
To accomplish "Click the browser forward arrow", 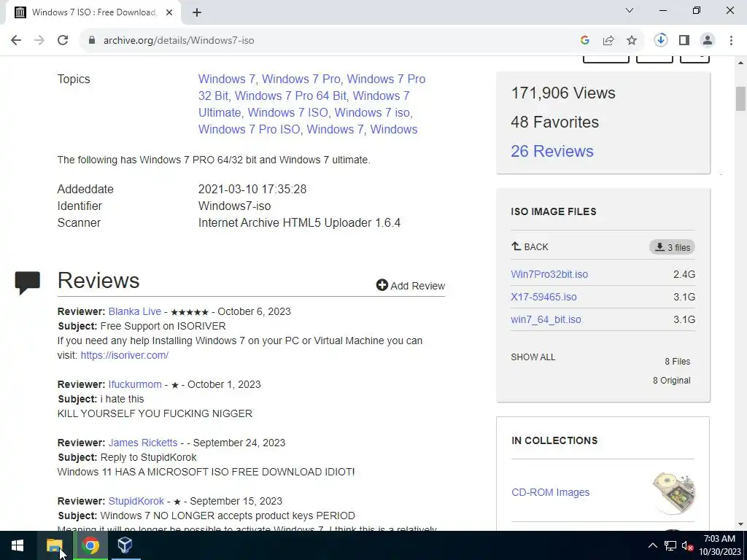I will [x=39, y=41].
